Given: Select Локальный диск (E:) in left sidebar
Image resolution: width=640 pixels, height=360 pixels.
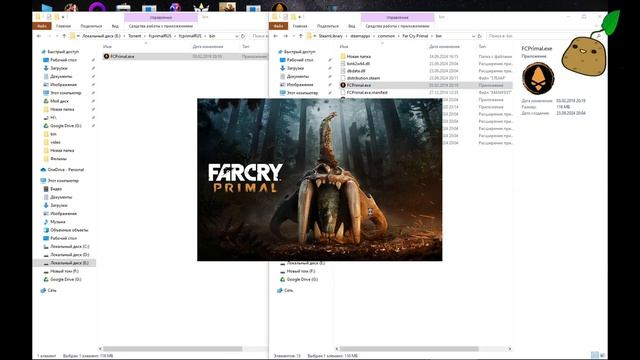Looking at the screenshot, I should point(65,263).
